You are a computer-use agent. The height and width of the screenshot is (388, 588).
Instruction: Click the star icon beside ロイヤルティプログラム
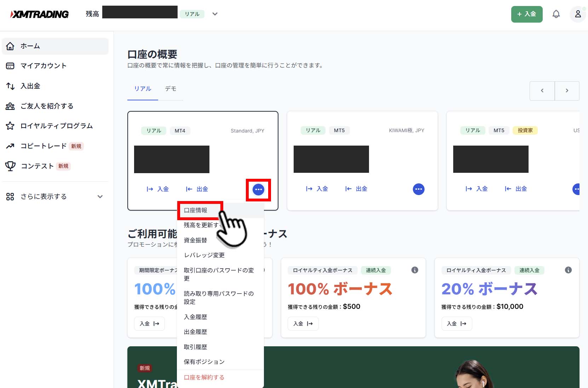[x=10, y=126]
